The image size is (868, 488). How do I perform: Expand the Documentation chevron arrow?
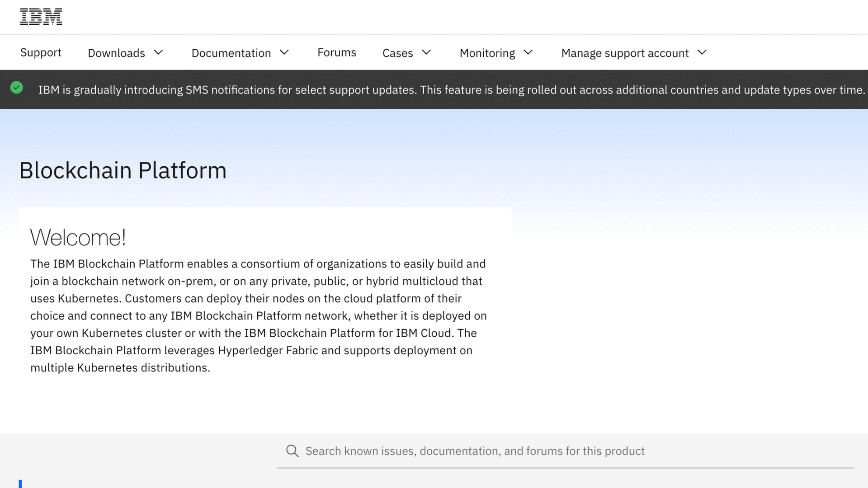(x=284, y=52)
